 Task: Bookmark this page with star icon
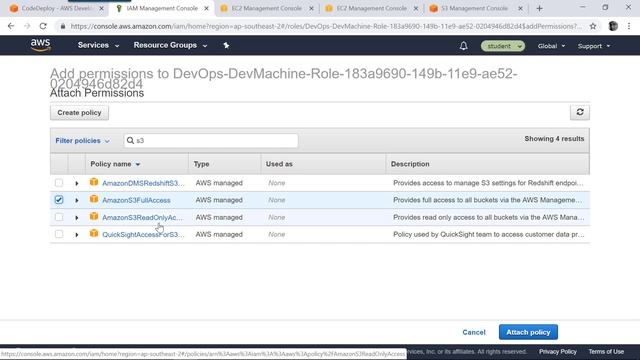[593, 26]
